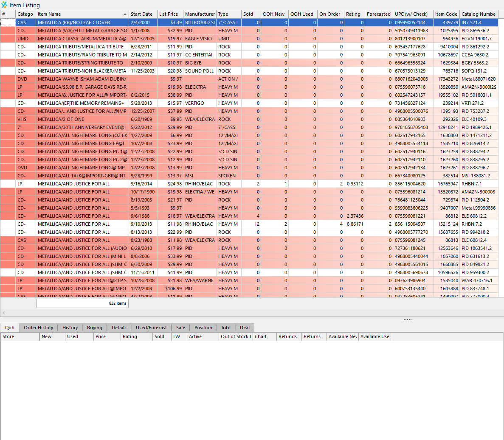Click the Returns column header
The width and height of the screenshot is (504, 440).
pos(314,336)
